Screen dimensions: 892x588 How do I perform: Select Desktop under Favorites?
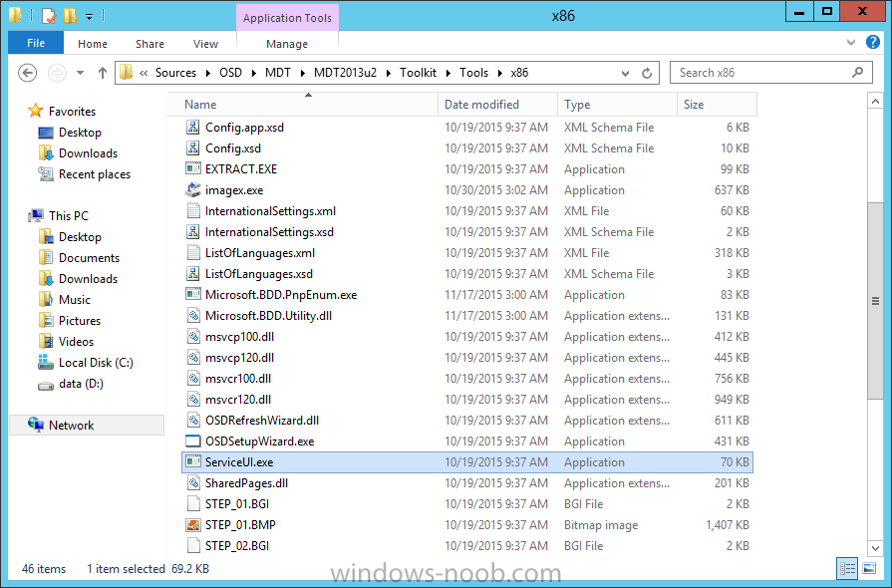pos(80,133)
